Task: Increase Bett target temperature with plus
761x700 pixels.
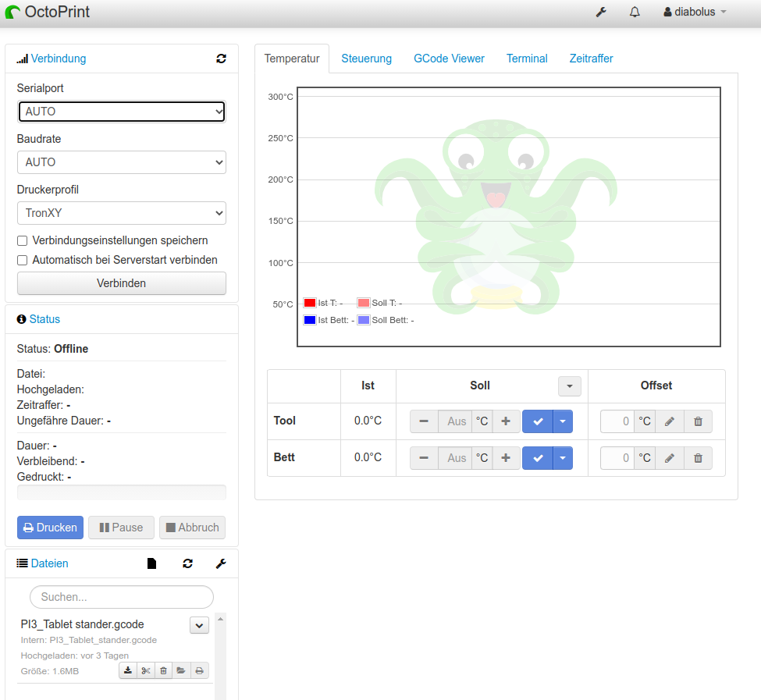Action: tap(506, 458)
